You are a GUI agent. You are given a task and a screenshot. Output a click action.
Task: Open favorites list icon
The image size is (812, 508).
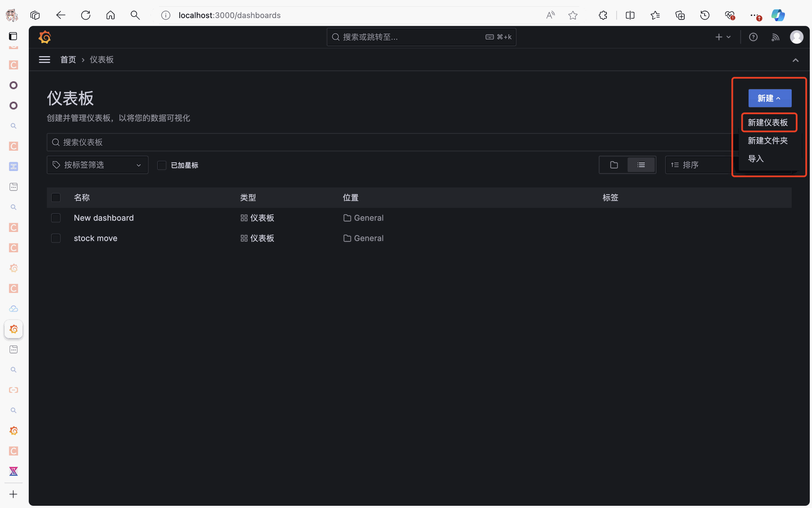[x=655, y=15]
